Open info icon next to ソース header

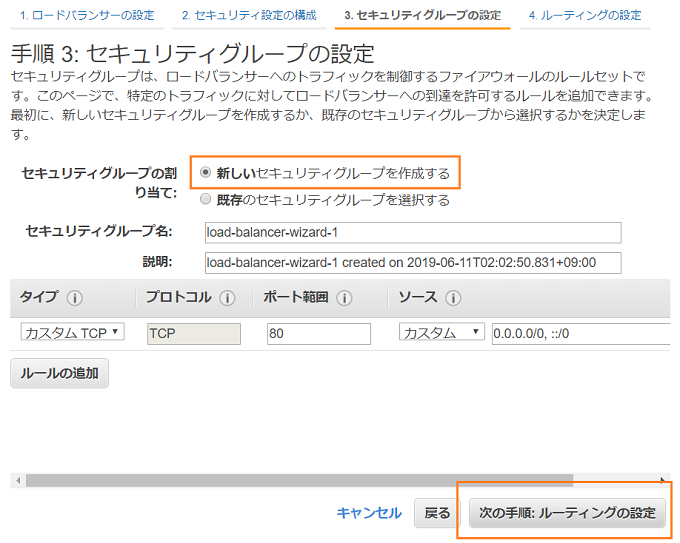click(453, 298)
